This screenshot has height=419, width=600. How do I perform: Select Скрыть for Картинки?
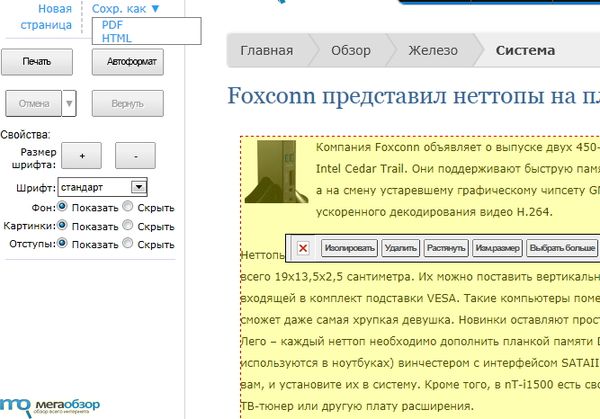pos(128,225)
